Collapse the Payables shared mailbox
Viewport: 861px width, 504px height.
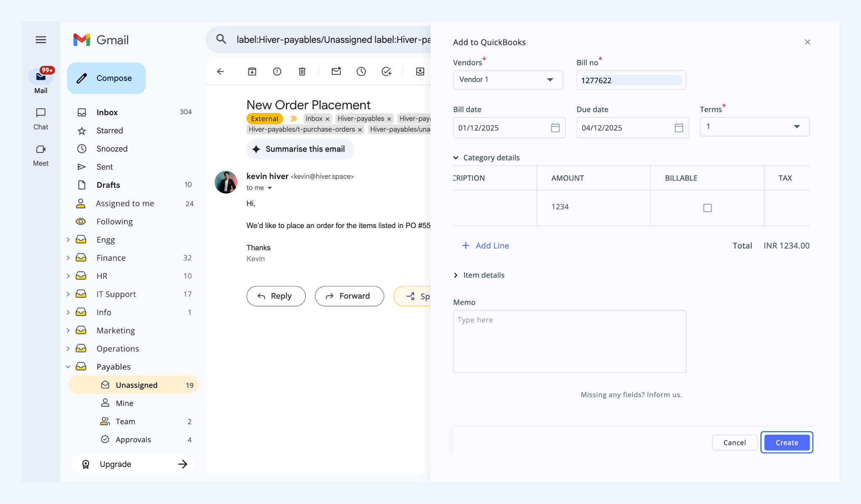(68, 367)
